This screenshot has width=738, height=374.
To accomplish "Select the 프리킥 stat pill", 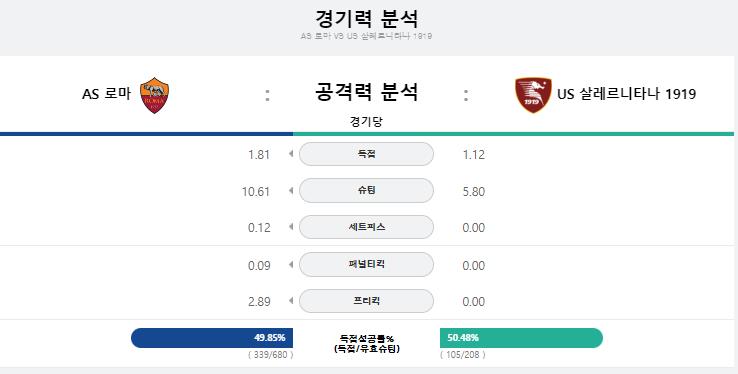I will [x=366, y=301].
